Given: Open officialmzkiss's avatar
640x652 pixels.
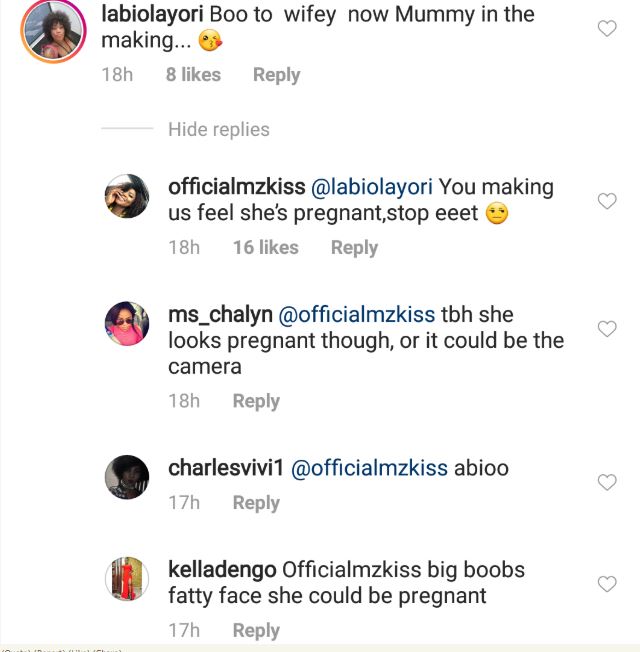Looking at the screenshot, I should (x=127, y=194).
